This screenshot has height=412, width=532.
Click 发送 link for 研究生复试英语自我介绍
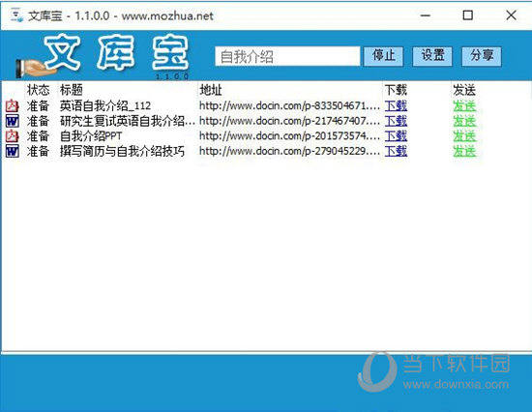click(464, 121)
